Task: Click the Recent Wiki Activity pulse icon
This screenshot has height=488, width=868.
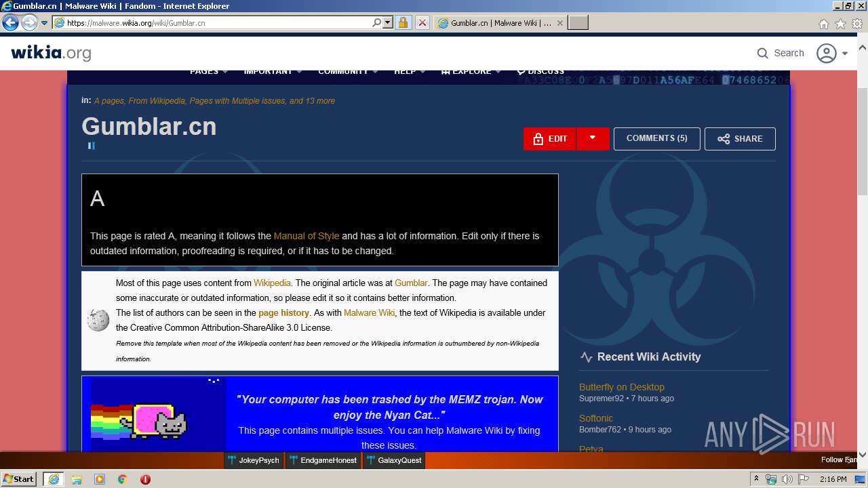Action: pos(587,357)
